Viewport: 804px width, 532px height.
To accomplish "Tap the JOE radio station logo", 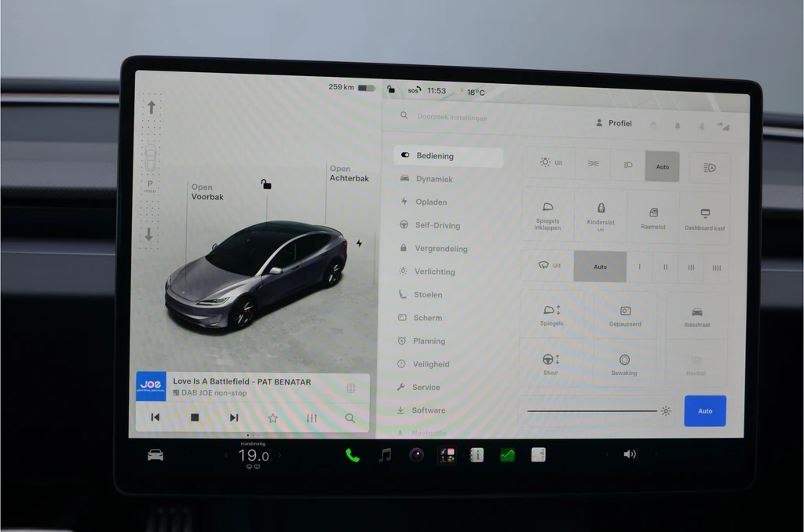I will pyautogui.click(x=152, y=386).
